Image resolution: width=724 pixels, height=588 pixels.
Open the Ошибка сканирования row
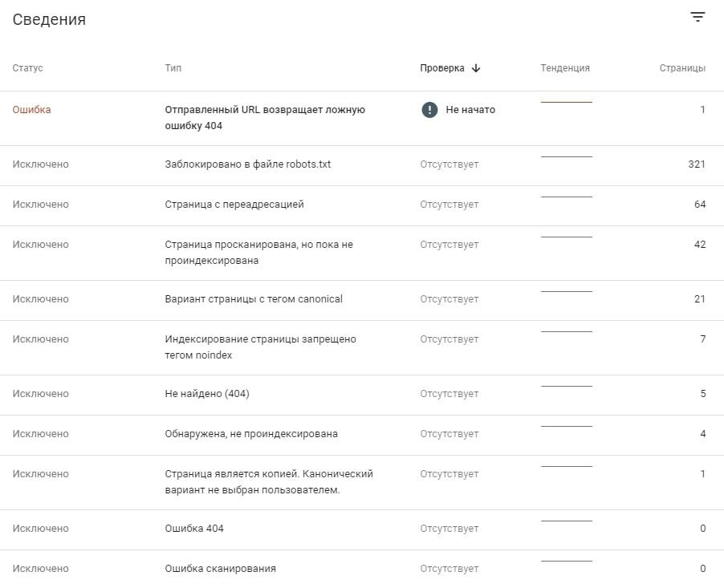pyautogui.click(x=362, y=569)
